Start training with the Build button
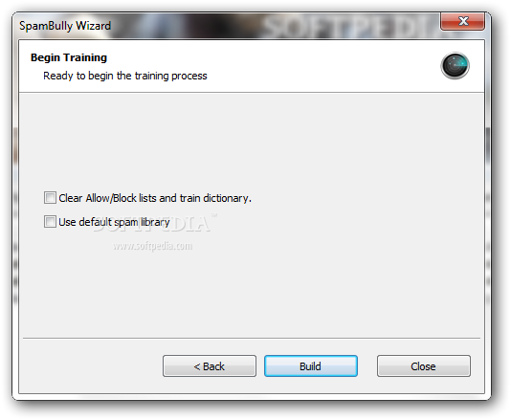The width and height of the screenshot is (511, 420). click(311, 366)
